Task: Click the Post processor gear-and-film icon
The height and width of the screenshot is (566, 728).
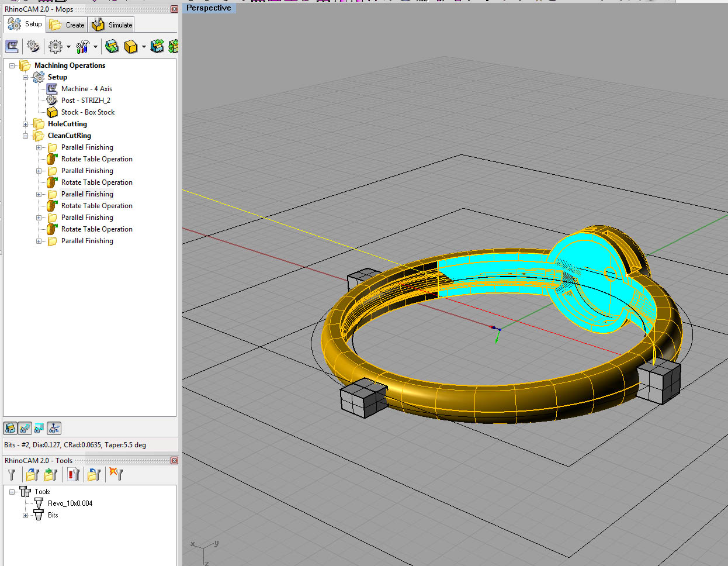Action: [33, 46]
